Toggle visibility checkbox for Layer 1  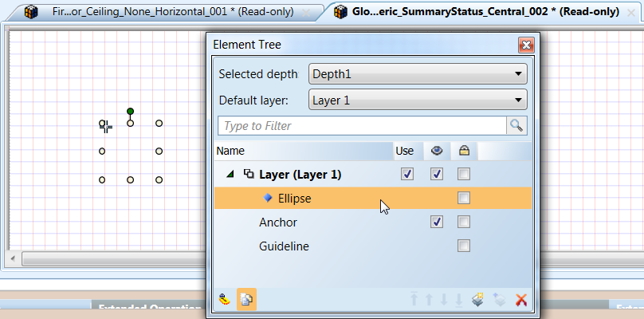436,174
